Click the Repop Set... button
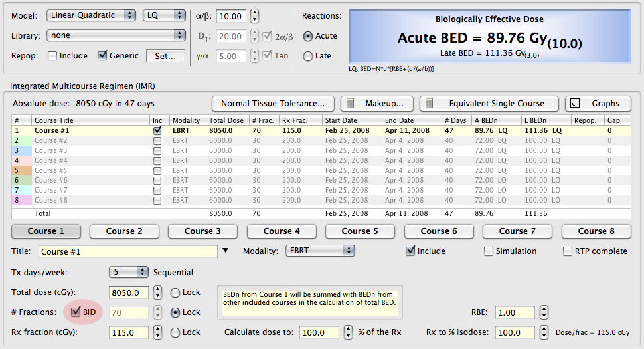Screen dimensions: 644x349 point(165,56)
